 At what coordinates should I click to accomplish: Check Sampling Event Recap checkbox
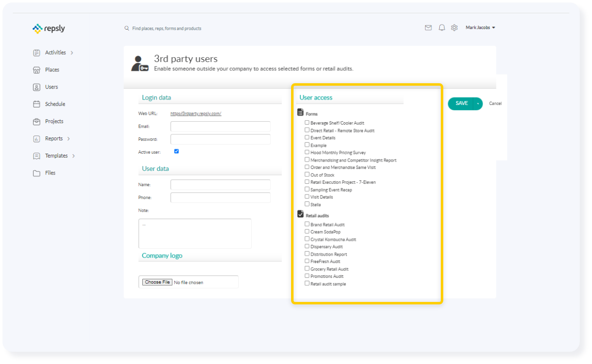(x=307, y=189)
